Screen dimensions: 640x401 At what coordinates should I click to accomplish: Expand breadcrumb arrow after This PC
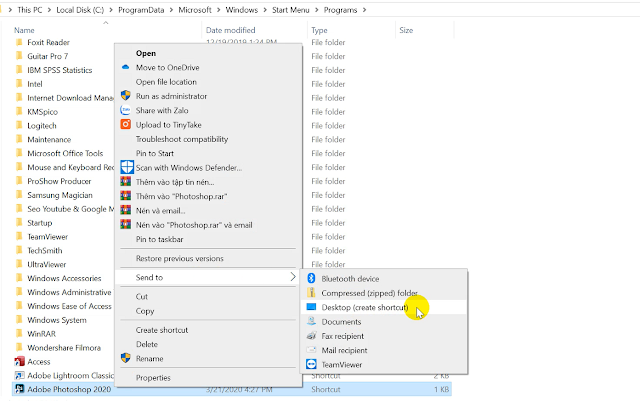[x=49, y=10]
